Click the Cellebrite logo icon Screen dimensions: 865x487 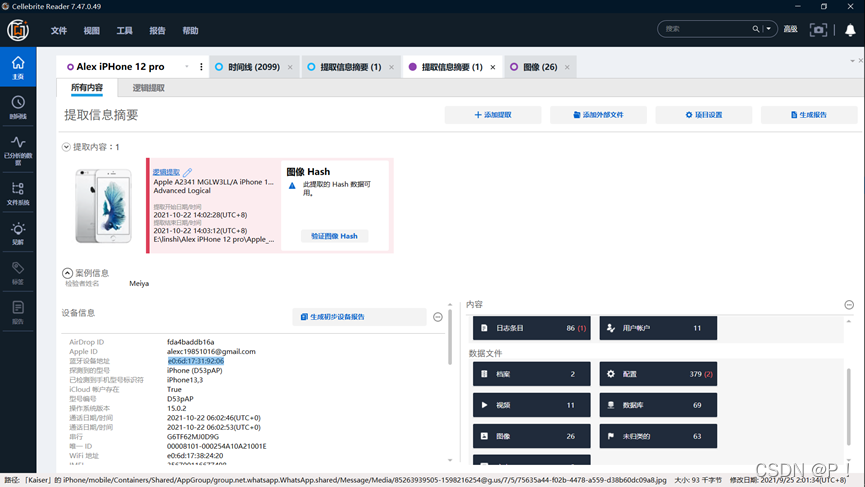pos(18,30)
